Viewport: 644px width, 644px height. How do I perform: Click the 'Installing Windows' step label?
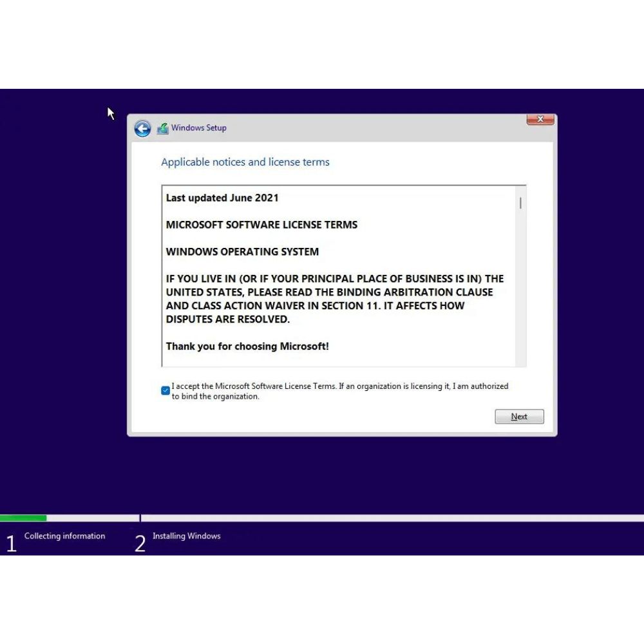pyautogui.click(x=186, y=536)
